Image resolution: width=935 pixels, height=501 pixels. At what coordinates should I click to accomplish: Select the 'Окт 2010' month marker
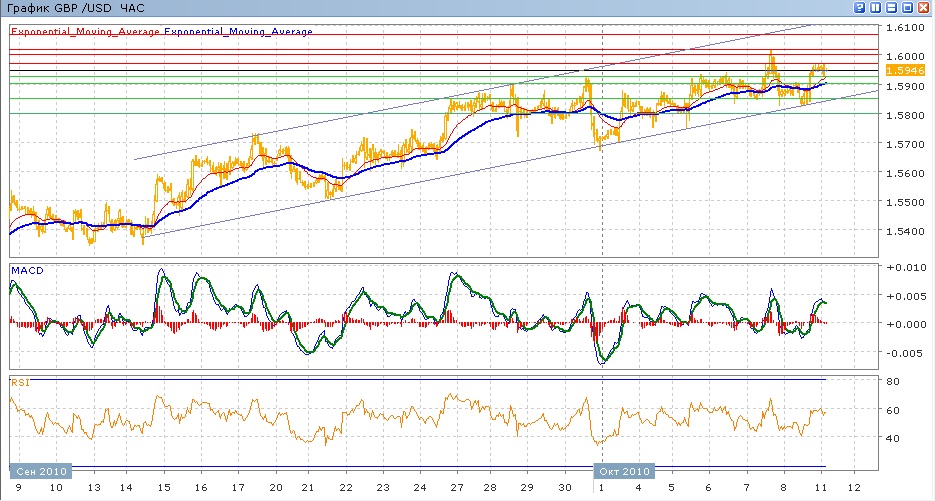tap(624, 471)
